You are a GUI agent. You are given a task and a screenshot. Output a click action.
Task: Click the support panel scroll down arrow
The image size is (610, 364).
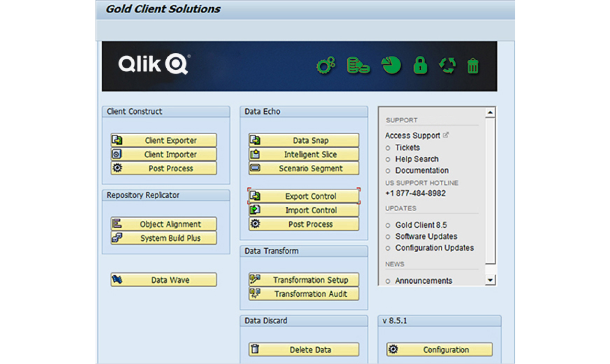[490, 280]
